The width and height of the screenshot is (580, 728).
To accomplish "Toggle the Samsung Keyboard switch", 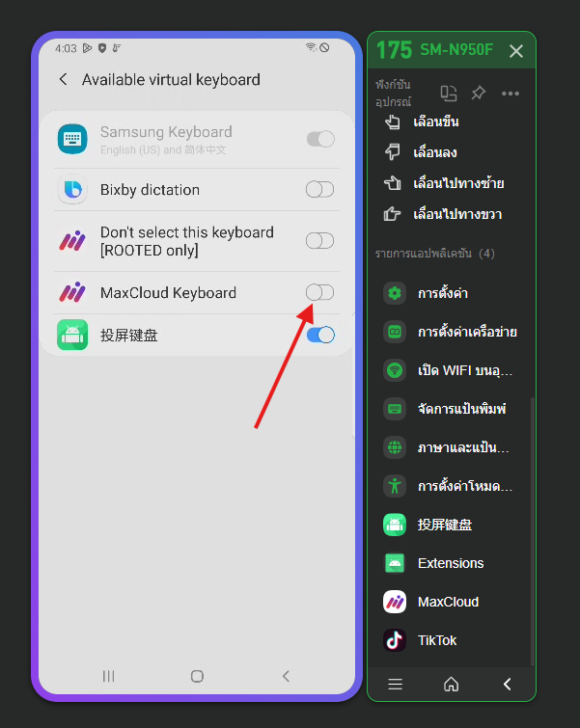I will tap(320, 139).
